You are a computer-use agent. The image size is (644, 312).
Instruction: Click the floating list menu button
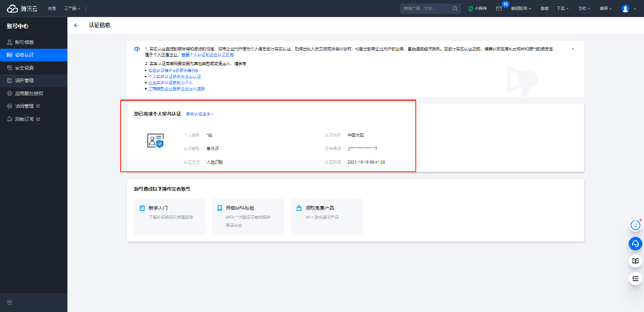[x=635, y=279]
